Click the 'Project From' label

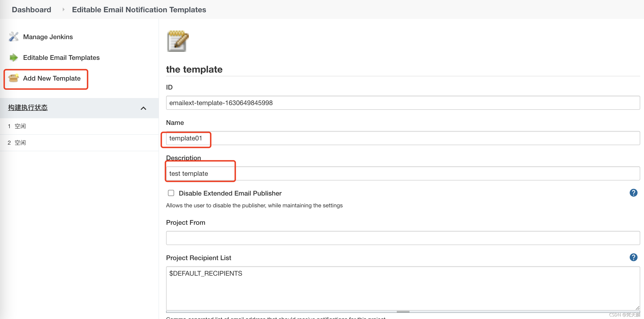[185, 222]
